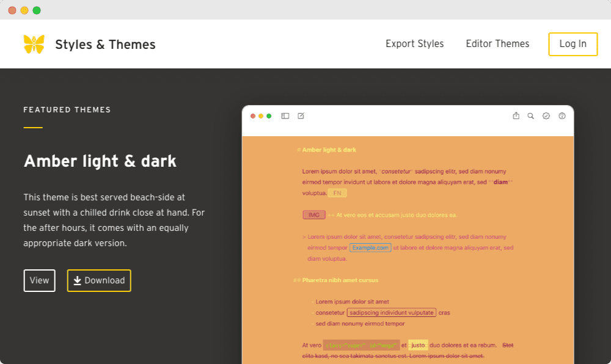Click the FN footnote badge in the preview
The width and height of the screenshot is (611, 364).
click(x=338, y=192)
